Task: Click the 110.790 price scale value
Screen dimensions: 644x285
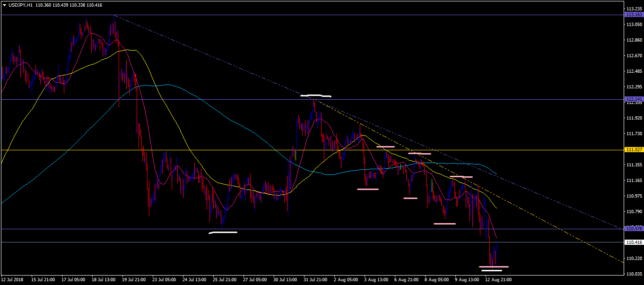Action: click(634, 212)
